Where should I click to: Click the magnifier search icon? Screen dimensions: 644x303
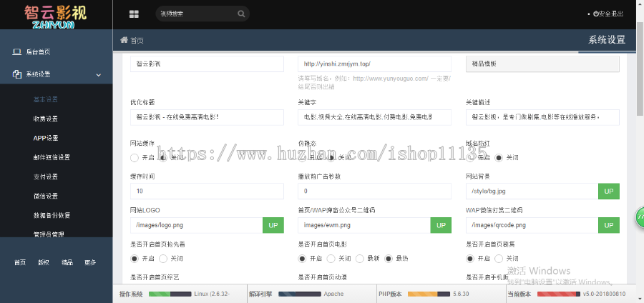[x=241, y=14]
